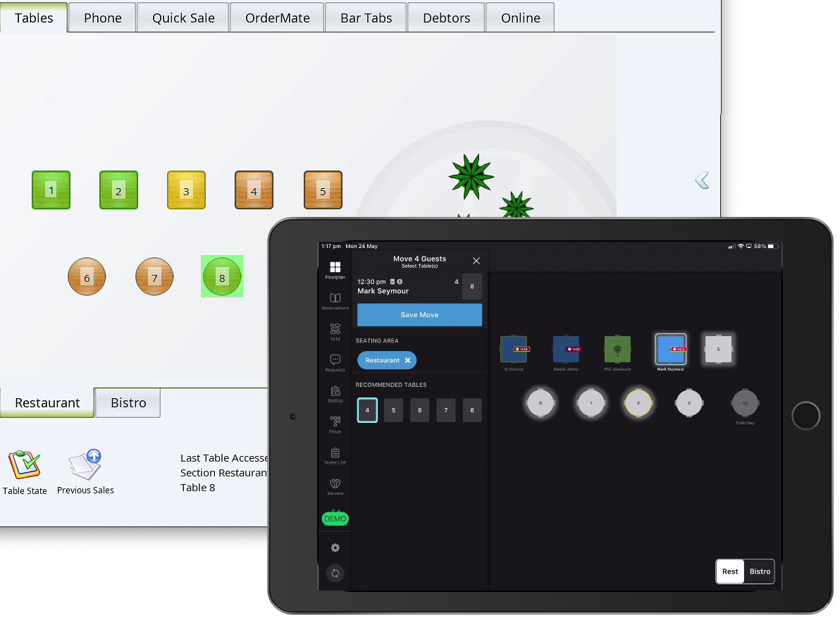This screenshot has height=623, width=840.
Task: Open Grid view in the iPad sidebar
Action: click(335, 332)
